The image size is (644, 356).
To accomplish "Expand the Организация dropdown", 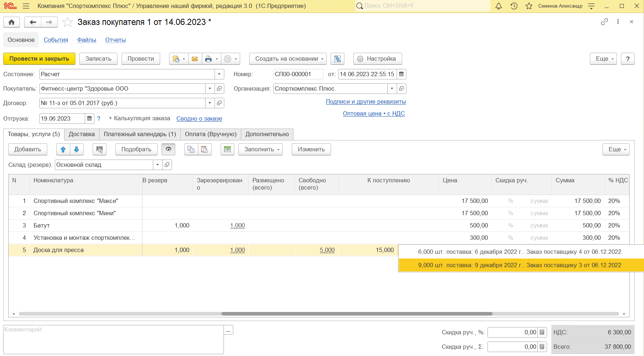I will point(392,89).
